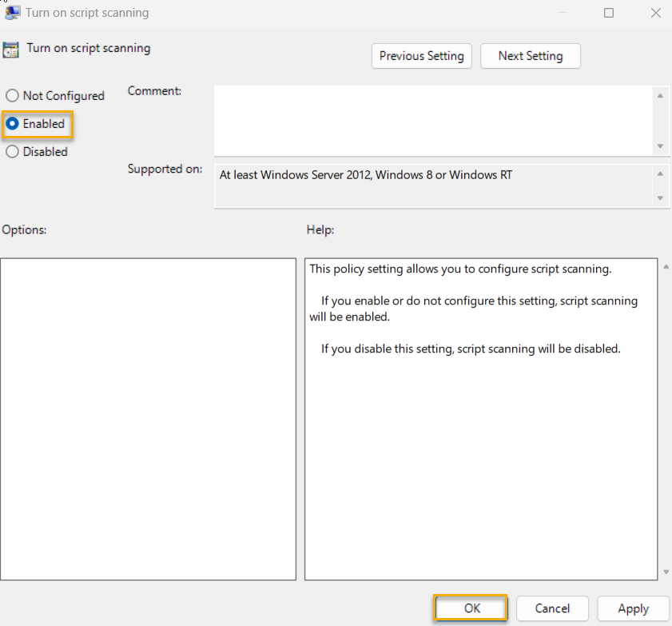
Task: Select the Not Configured radio button
Action: [12, 95]
